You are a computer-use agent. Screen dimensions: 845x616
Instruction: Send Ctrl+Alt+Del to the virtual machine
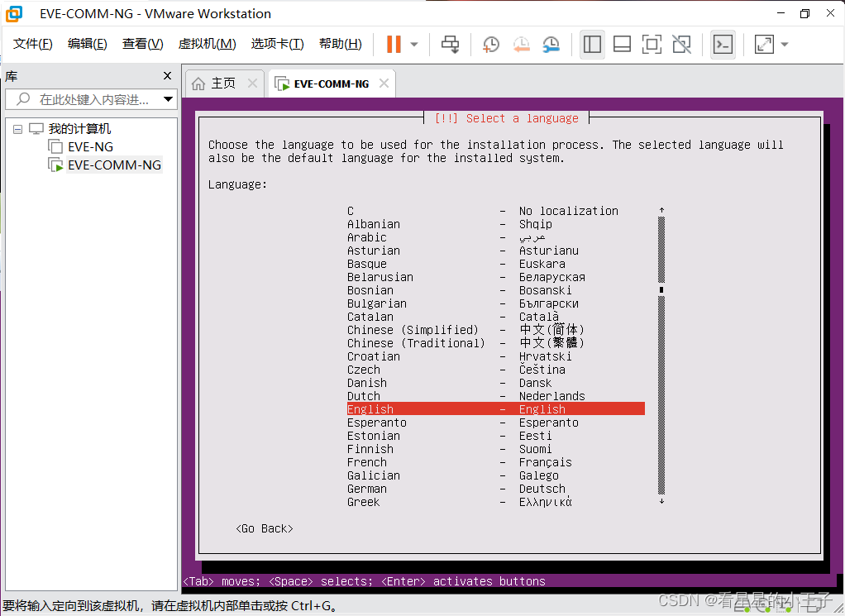(450, 44)
